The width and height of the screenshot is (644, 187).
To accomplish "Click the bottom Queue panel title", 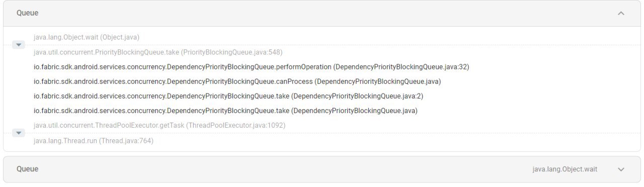I will coord(27,169).
